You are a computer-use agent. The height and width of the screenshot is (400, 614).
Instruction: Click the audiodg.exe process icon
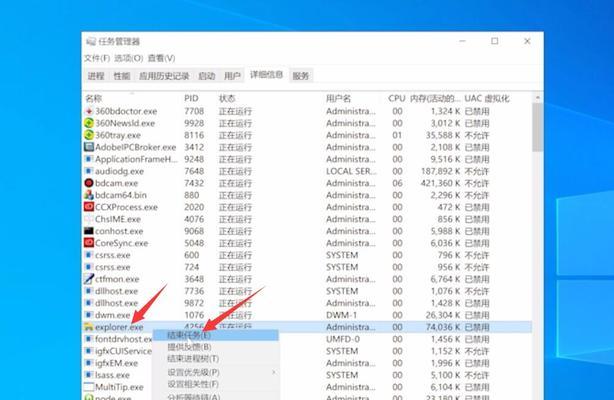[89, 171]
